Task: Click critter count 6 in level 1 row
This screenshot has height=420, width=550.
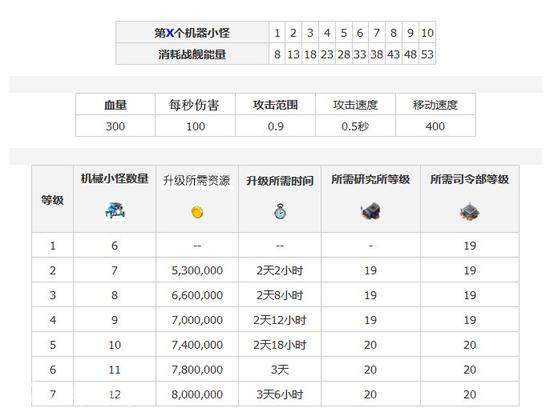Action: pos(115,246)
